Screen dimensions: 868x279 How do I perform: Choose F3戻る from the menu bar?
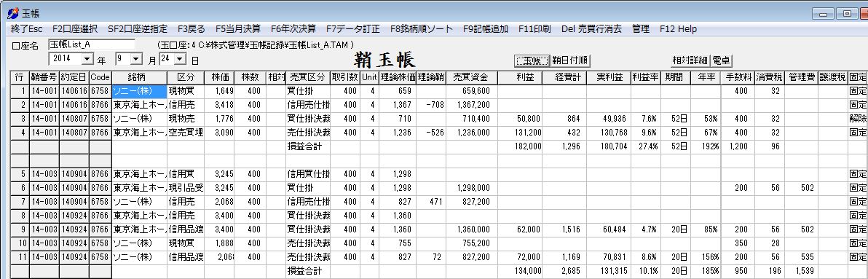click(191, 29)
